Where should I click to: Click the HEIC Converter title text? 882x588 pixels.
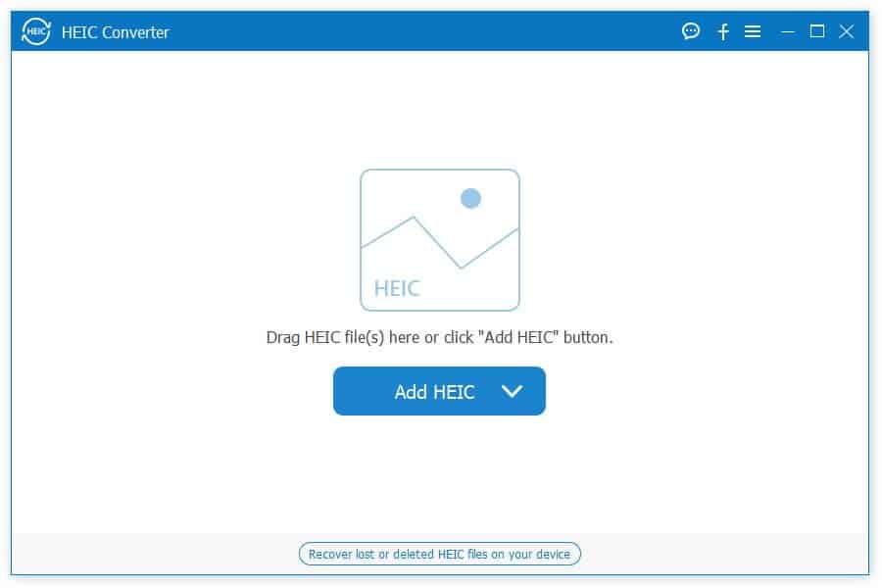tap(116, 32)
